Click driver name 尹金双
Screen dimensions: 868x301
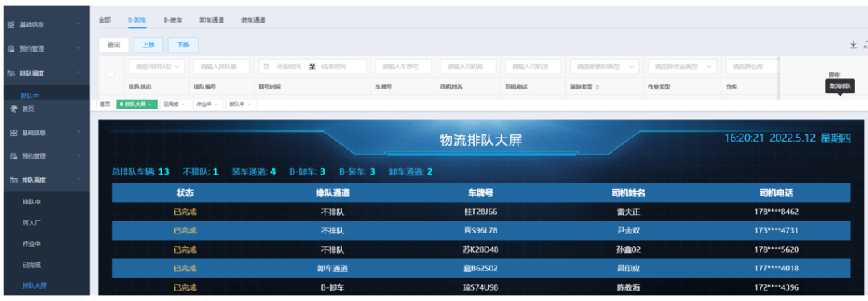click(628, 231)
